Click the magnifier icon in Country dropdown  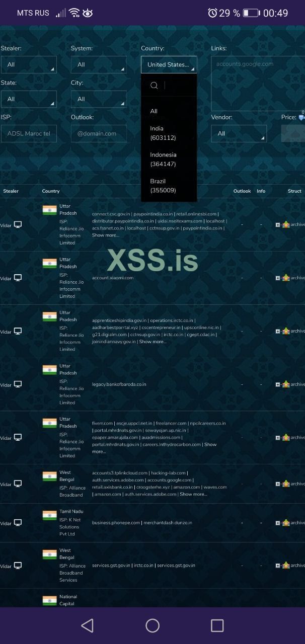pyautogui.click(x=154, y=86)
